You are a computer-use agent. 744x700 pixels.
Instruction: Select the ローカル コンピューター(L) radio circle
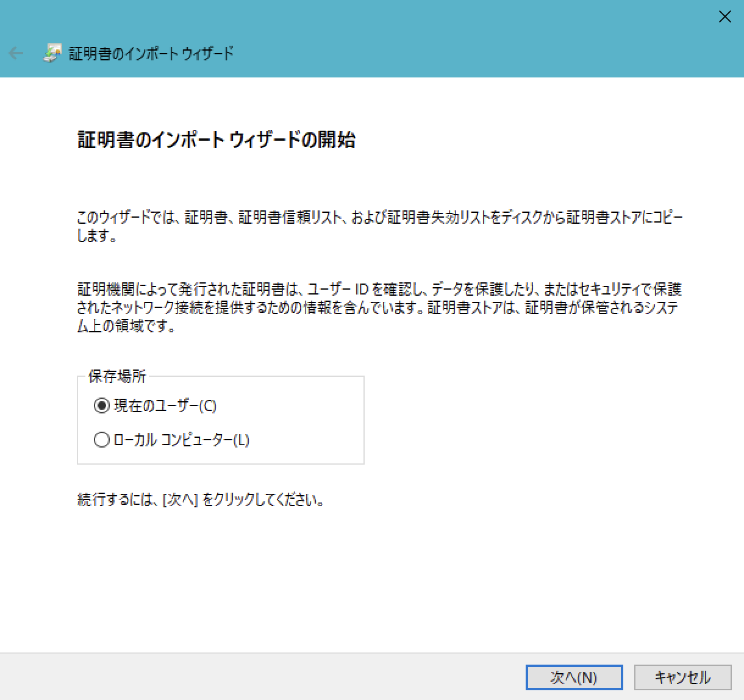coord(102,440)
